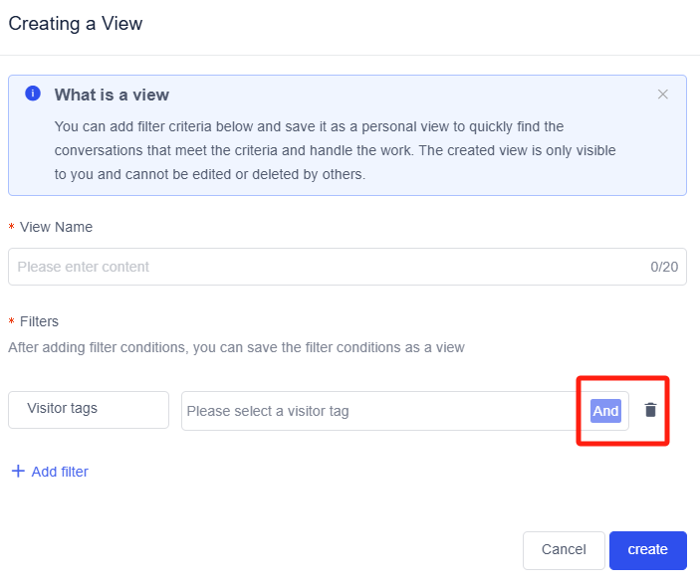Screen dimensions: 700x588
Task: Click the plus icon beside Add filter
Action: 17,472
